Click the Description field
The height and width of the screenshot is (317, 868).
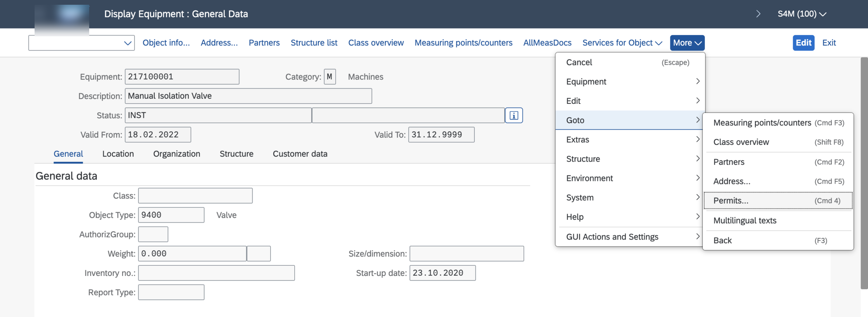click(x=249, y=96)
